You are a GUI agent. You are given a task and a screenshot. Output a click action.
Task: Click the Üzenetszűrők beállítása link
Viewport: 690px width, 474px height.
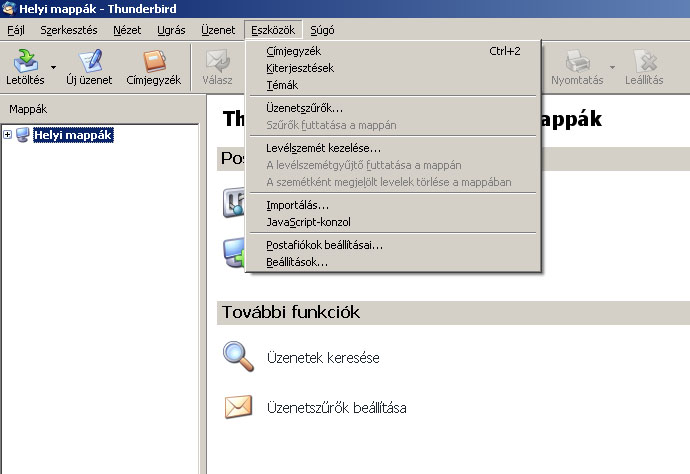(x=337, y=408)
